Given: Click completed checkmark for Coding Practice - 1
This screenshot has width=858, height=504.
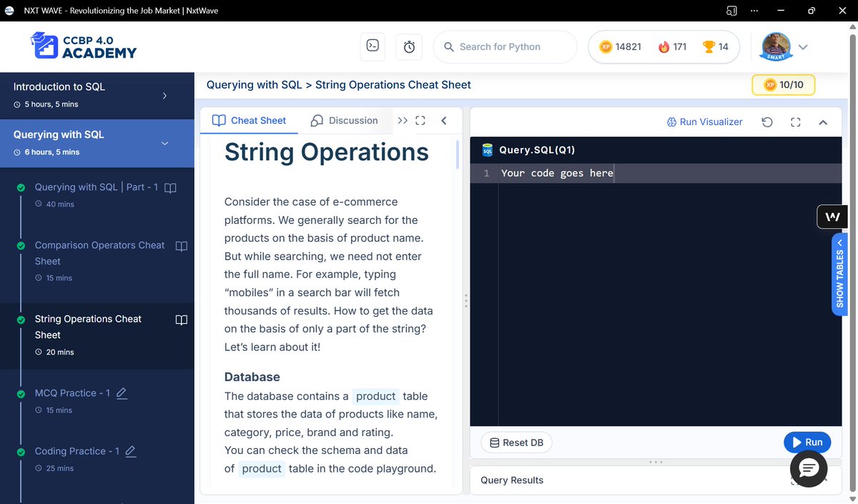Looking at the screenshot, I should click(x=21, y=452).
